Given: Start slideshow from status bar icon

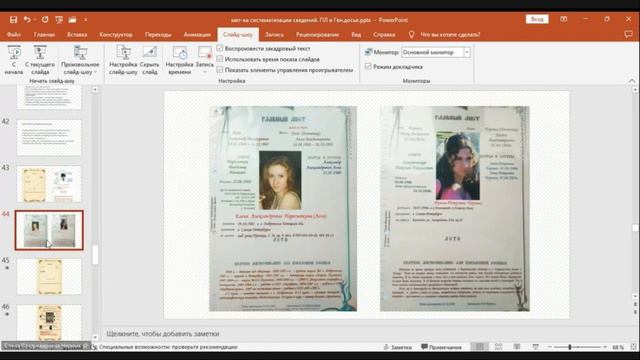Looking at the screenshot, I should [535, 347].
